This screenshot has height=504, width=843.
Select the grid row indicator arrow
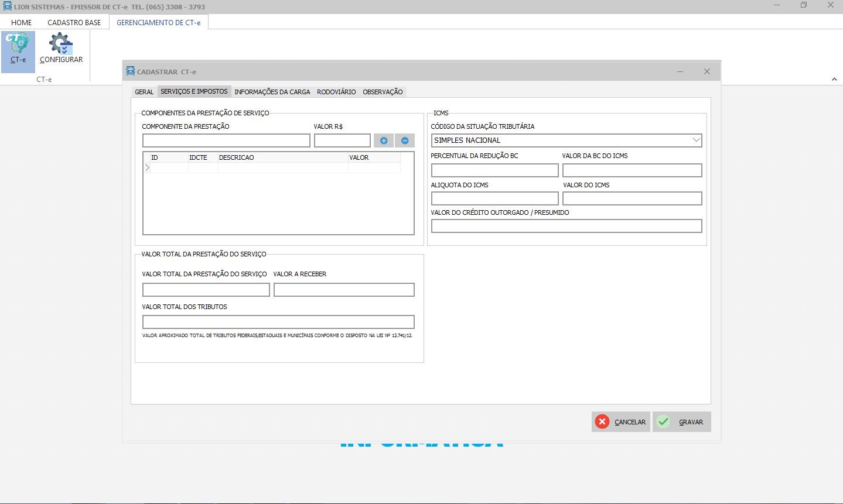[x=147, y=168]
